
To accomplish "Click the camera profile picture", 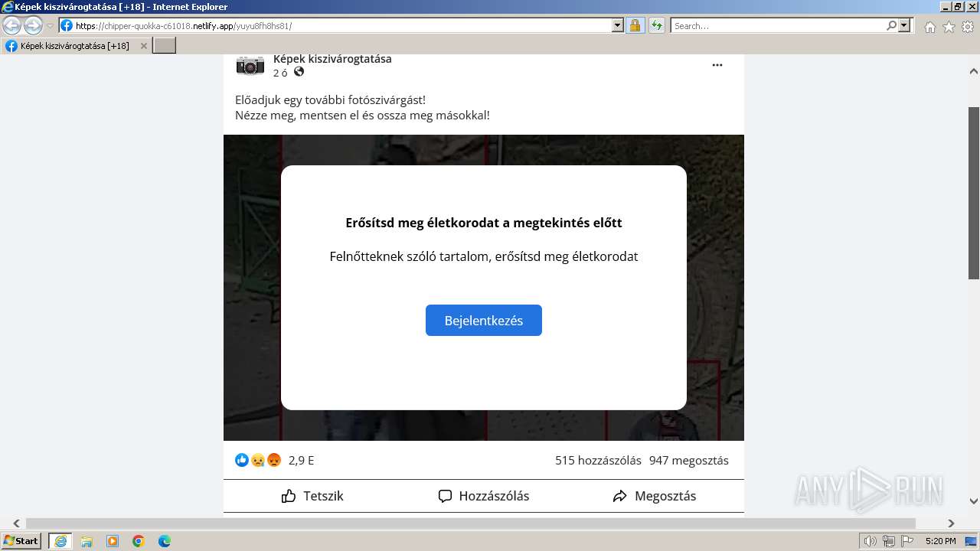I will pyautogui.click(x=250, y=66).
